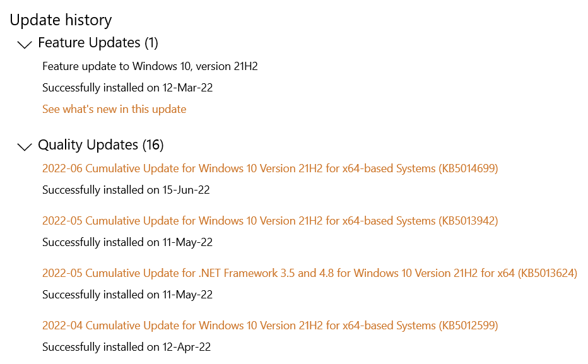Open See what's new in this update
588x364 pixels.
click(x=114, y=109)
